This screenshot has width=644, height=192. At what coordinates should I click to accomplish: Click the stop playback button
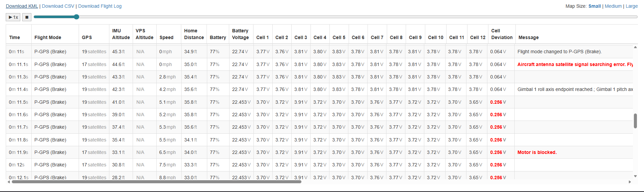pos(27,17)
